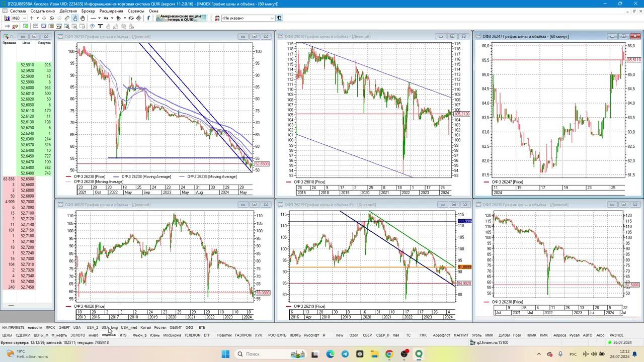The height and width of the screenshot is (362, 644).
Task: Click the American stocks in QUIK banner
Action: point(181,18)
